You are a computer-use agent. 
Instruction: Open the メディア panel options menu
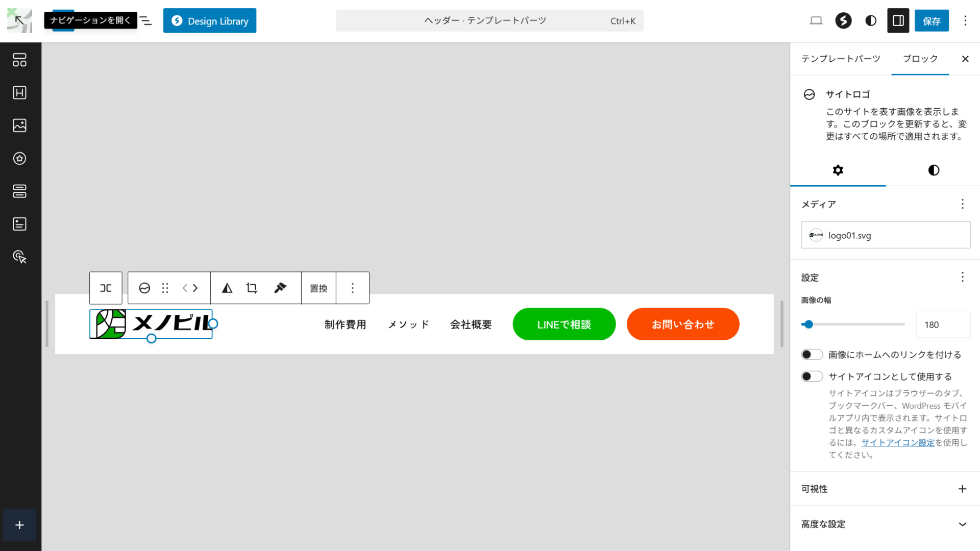[x=962, y=204]
